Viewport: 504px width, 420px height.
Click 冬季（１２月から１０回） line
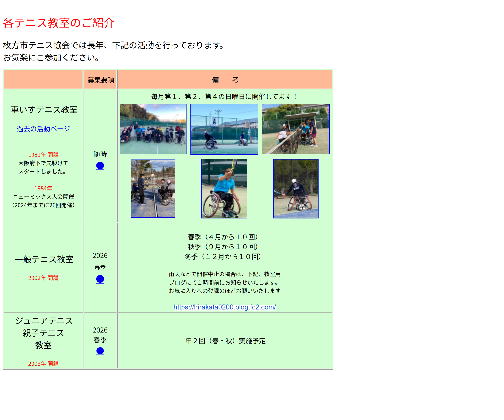pos(223,257)
